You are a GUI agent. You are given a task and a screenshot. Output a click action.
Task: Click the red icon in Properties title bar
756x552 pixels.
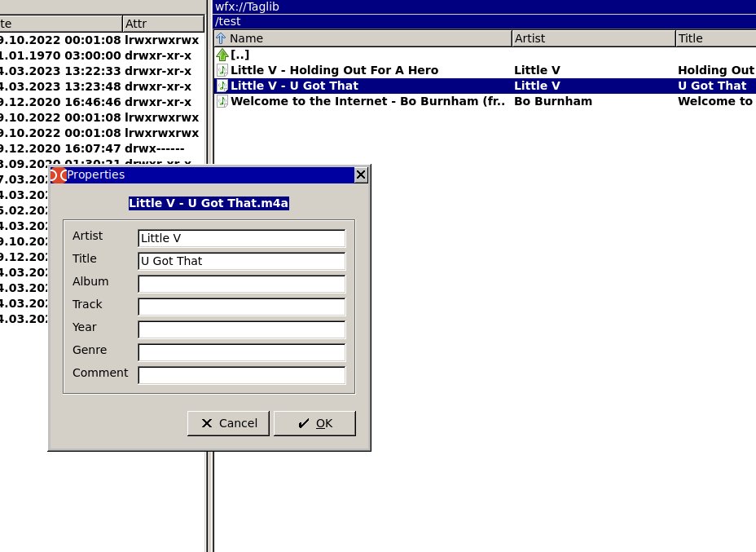[x=59, y=175]
